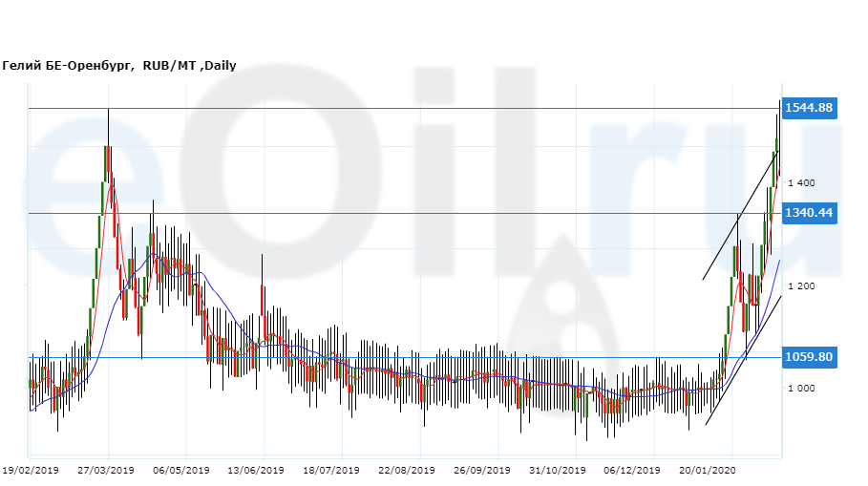Image resolution: width=868 pixels, height=486 pixels.
Task: Click the 26/09/2019 date label
Action: point(482,471)
